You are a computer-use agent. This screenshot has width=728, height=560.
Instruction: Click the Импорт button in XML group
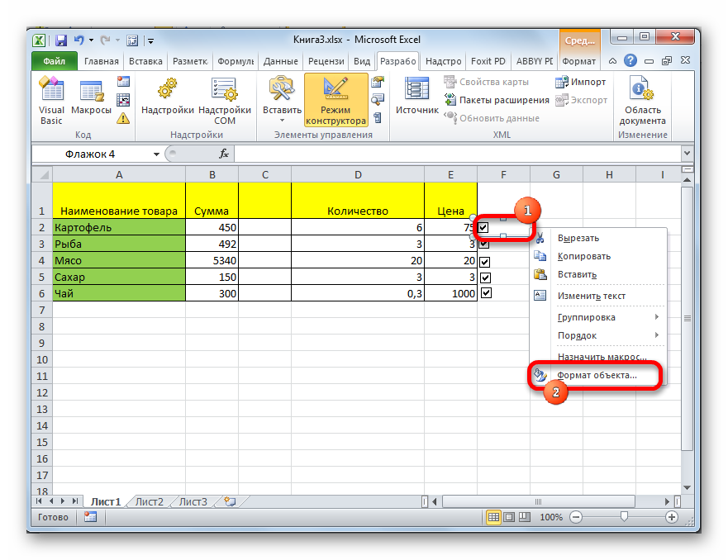(x=582, y=82)
